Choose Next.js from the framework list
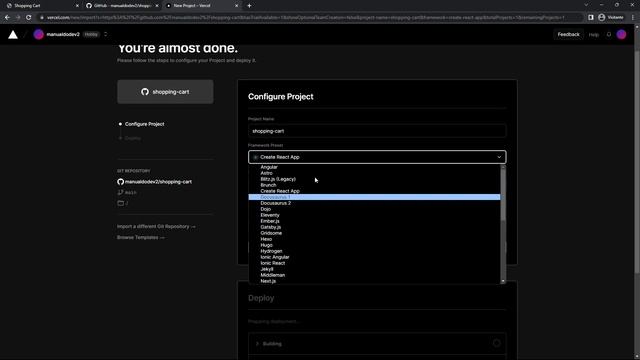Viewport: 640px width, 360px height. pyautogui.click(x=374, y=281)
